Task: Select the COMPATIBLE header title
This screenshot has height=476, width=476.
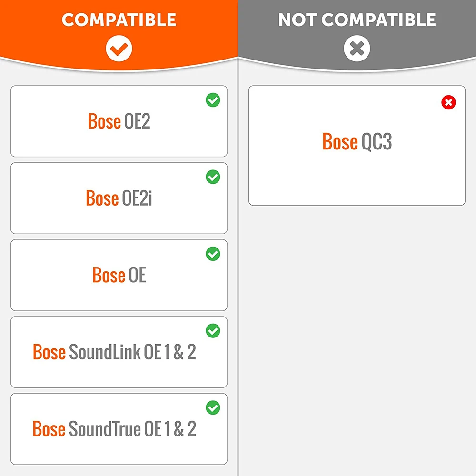Action: [x=119, y=20]
